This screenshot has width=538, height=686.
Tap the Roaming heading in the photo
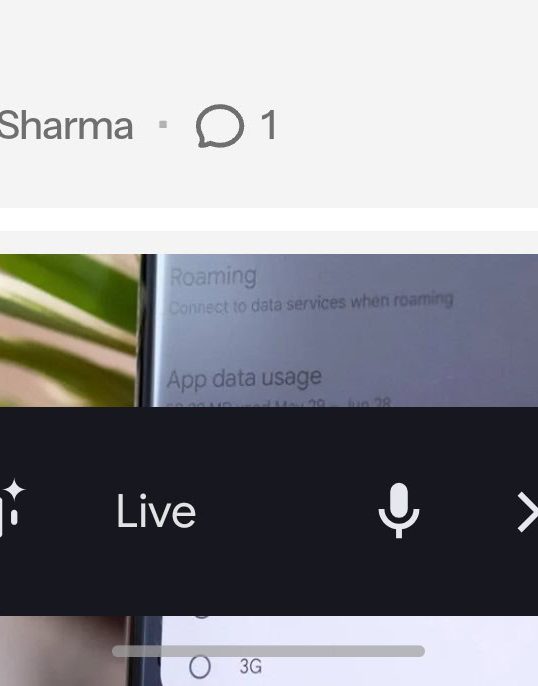click(x=213, y=276)
